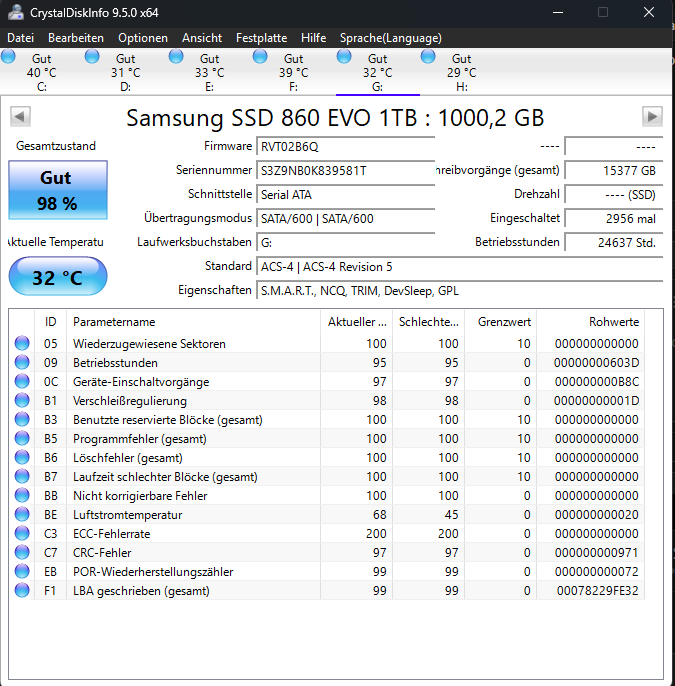Screen dimensions: 675x686
Task: Click the Rohwerte column header
Action: click(x=591, y=322)
